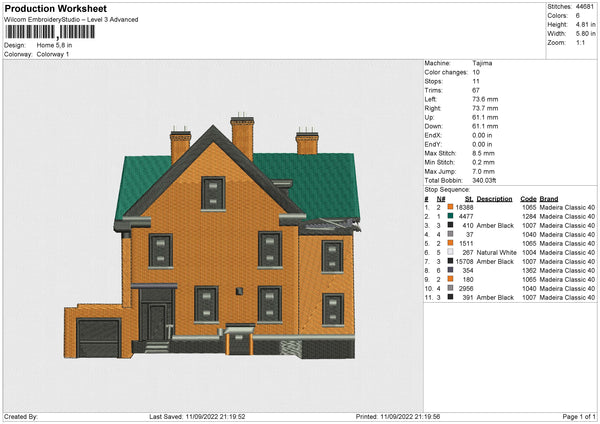
Task: Click the 'Down:' label
Action: point(433,126)
